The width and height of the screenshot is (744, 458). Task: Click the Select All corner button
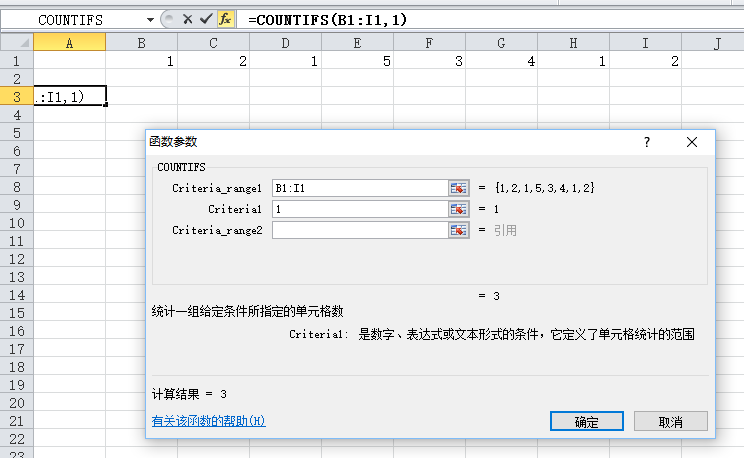click(17, 43)
